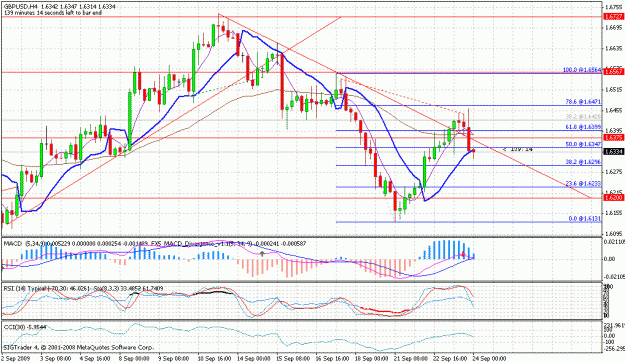
Task: Click the 0.02110 MACD scale value
Action: 614,241
